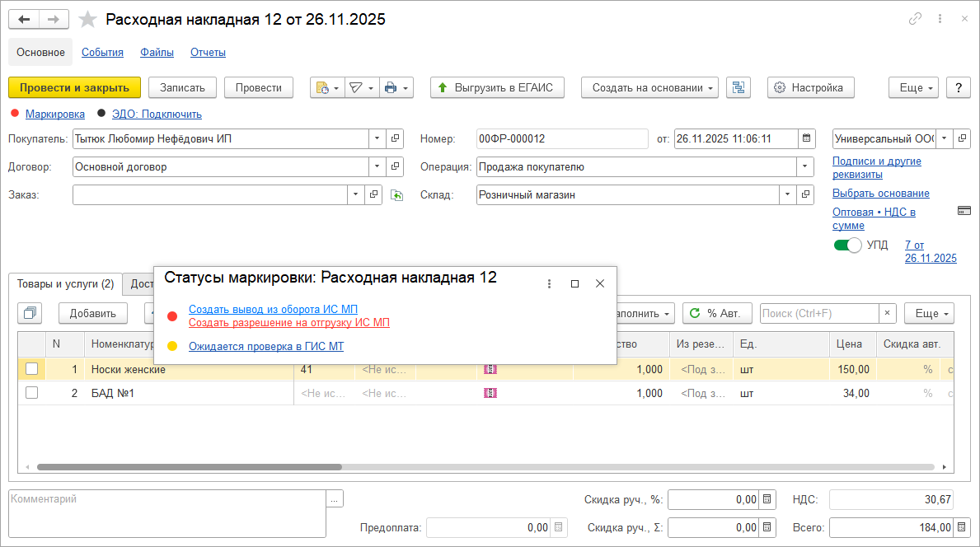
Task: Toggle the УПД switch
Action: [x=846, y=245]
